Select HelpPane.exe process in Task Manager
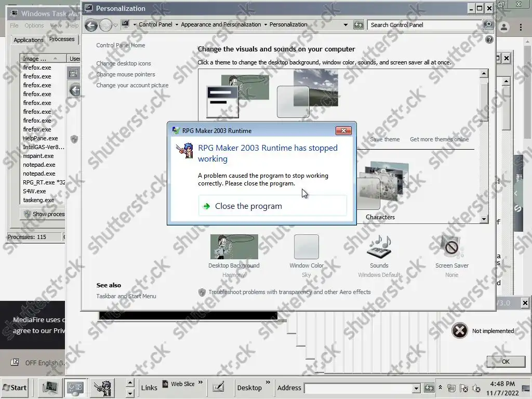 [x=41, y=138]
